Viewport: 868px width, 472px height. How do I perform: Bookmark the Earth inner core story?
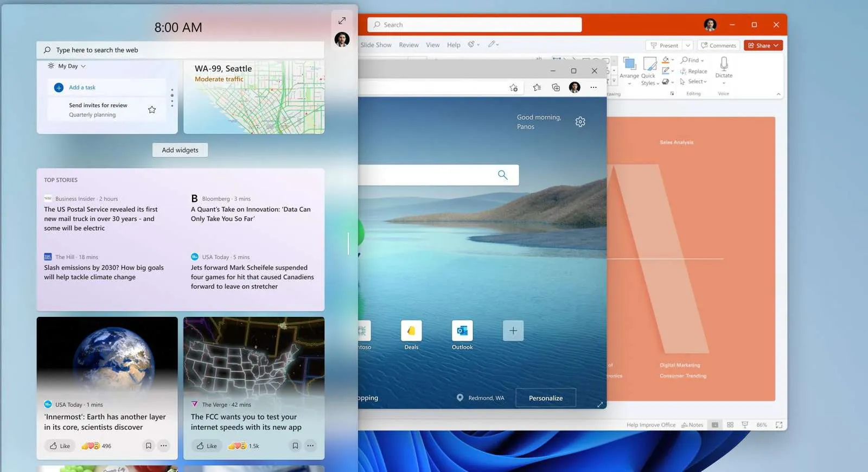point(148,446)
